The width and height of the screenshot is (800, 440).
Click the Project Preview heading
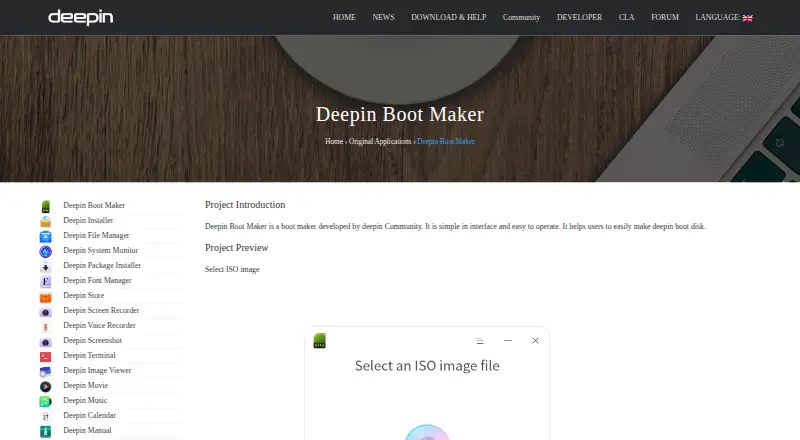(x=236, y=248)
